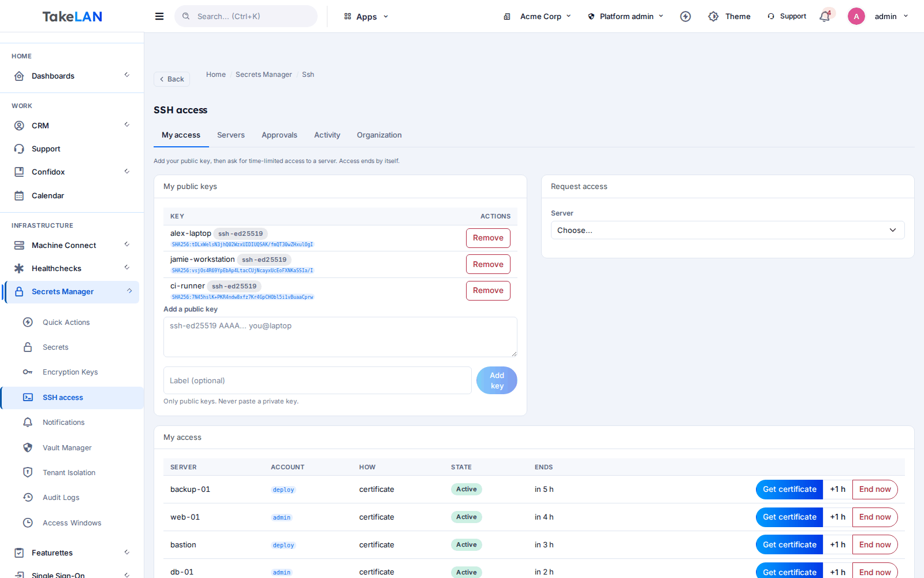Open Encryption Keys in sidebar
The width and height of the screenshot is (924, 578).
click(70, 372)
